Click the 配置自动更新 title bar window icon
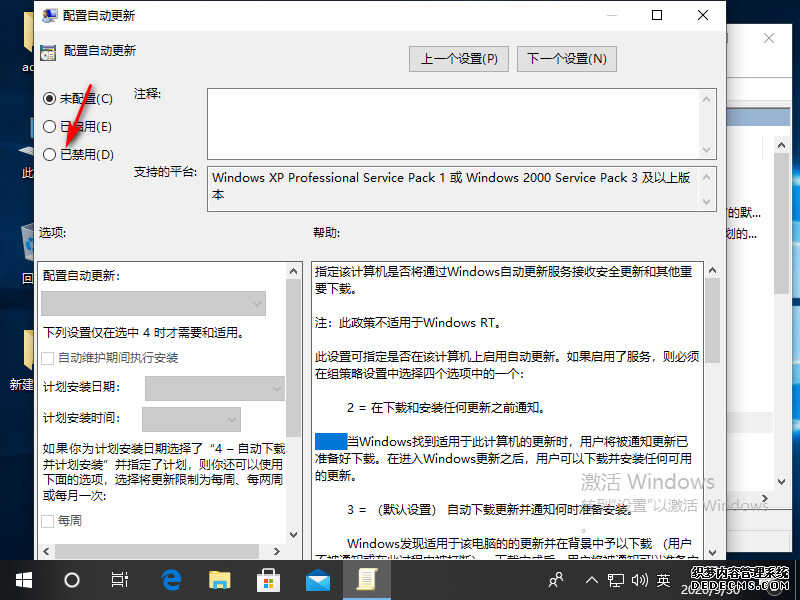800x600 pixels. [49, 15]
